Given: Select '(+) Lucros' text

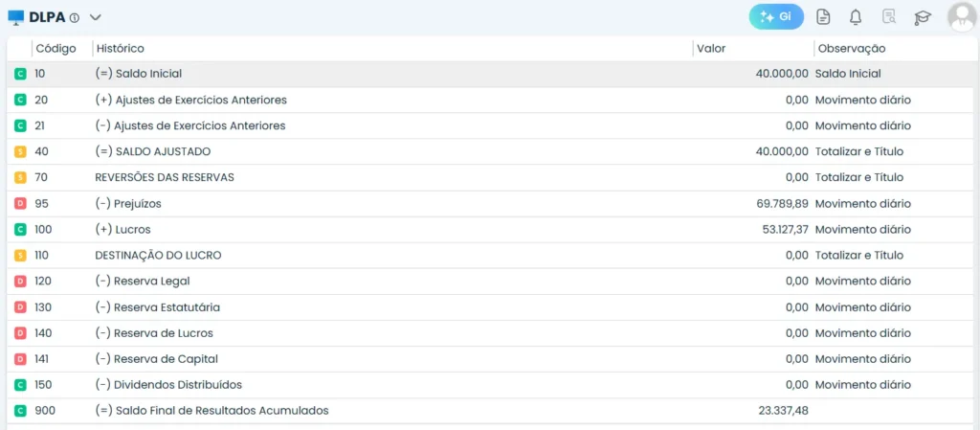Looking at the screenshot, I should tap(122, 230).
